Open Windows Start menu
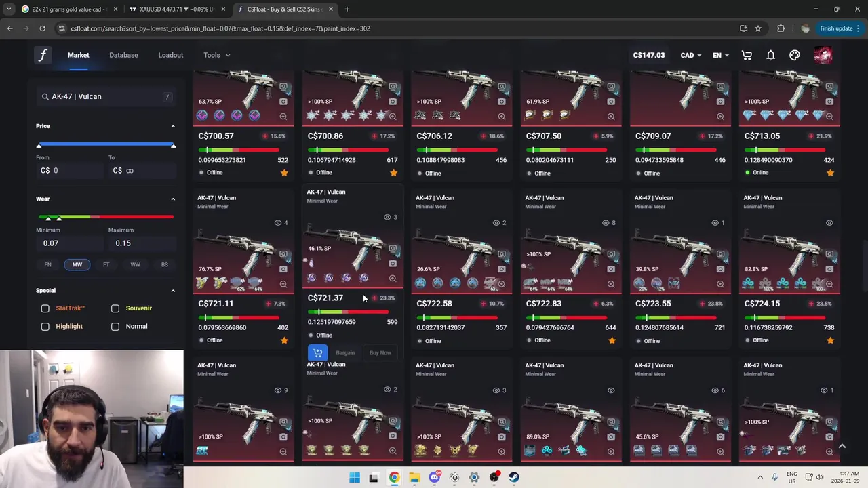Screen dimensions: 868x488 click(x=355, y=477)
